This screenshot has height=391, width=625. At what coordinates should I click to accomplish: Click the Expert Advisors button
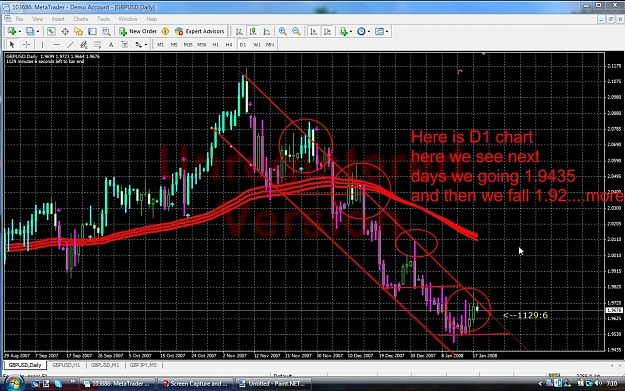coord(200,31)
